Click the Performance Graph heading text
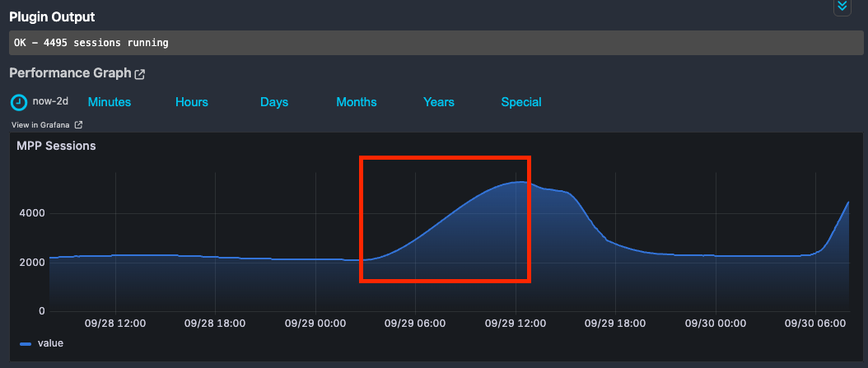868x368 pixels. coord(70,73)
